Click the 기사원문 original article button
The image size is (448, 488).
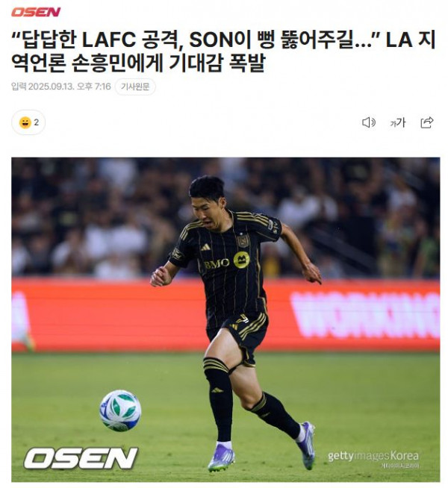tap(135, 87)
